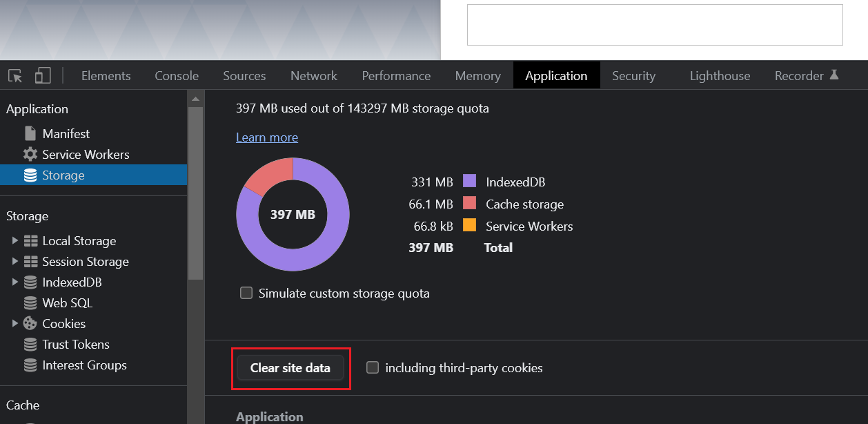
Task: Open the Learn more link
Action: 266,137
